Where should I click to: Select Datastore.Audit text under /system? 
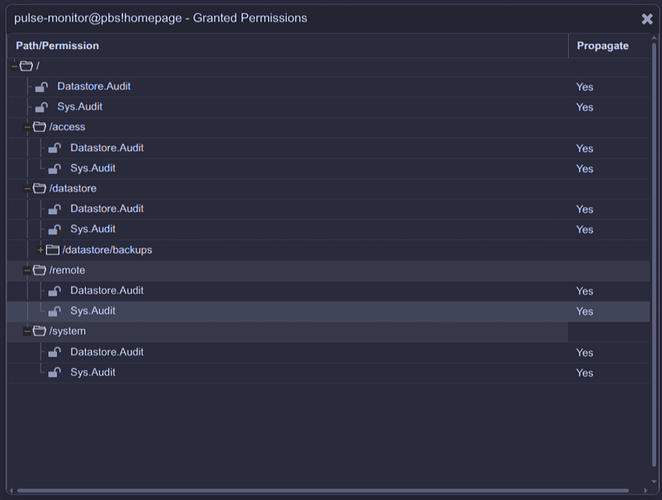[107, 352]
